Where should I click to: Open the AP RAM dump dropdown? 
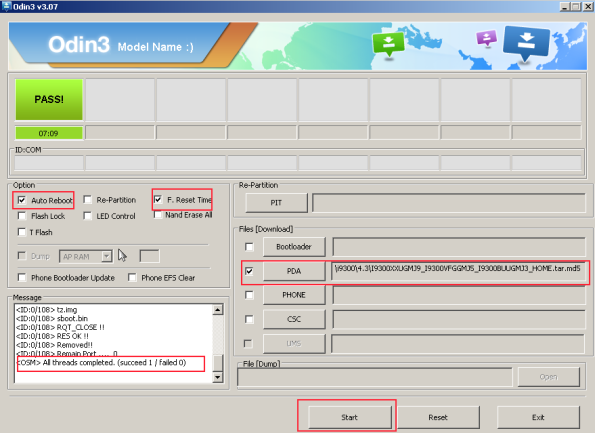click(107, 257)
